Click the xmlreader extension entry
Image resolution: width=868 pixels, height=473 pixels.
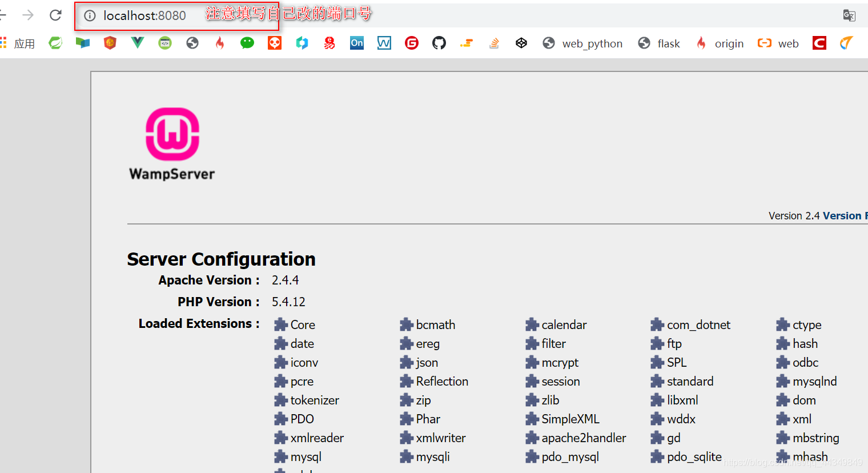click(309, 438)
